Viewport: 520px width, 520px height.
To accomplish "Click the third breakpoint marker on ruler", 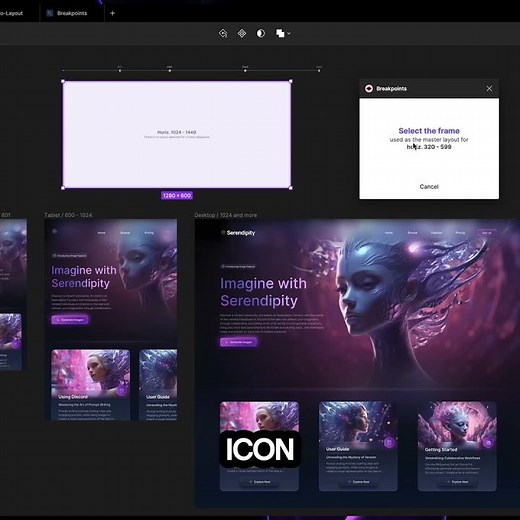I will tap(245, 70).
